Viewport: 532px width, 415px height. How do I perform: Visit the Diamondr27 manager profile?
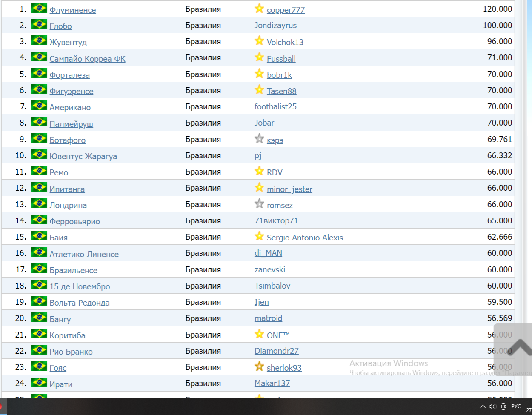coord(276,351)
